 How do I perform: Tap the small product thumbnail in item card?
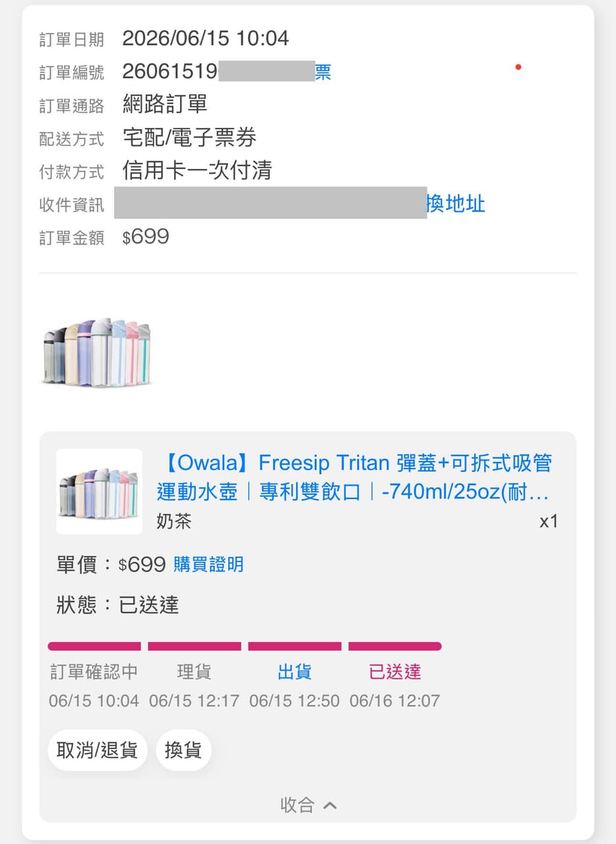(x=99, y=492)
